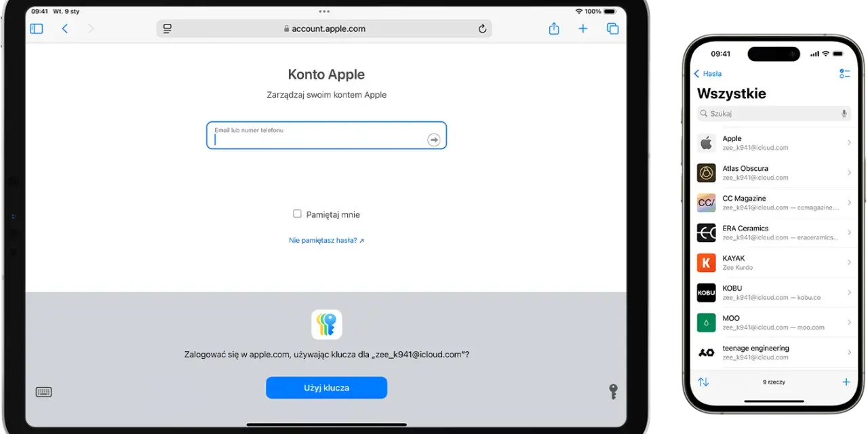Tap the forward arrow in Safari
The width and height of the screenshot is (868, 434).
[91, 28]
